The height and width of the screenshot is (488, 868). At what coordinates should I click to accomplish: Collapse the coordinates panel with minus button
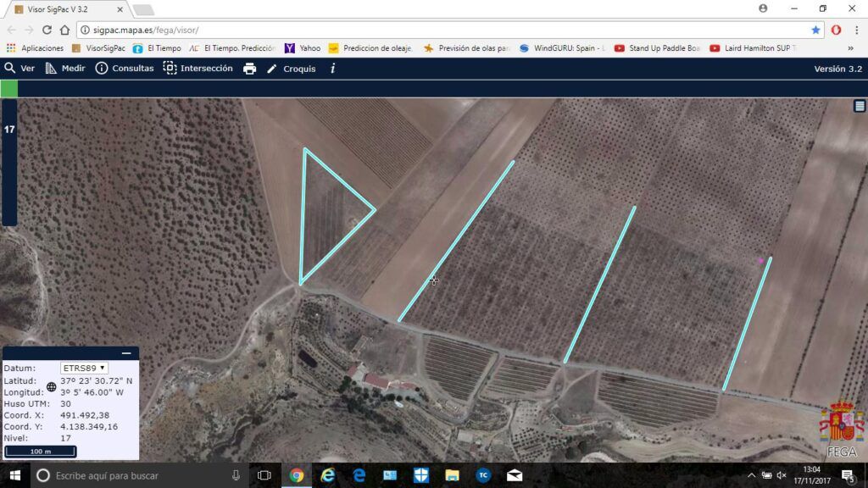click(126, 353)
